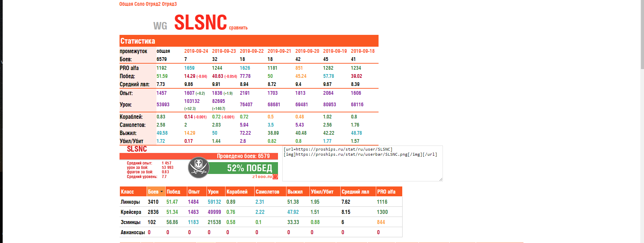Open the 2019-09-19 date column
Screen dimensions: 644x243
pos(335,51)
